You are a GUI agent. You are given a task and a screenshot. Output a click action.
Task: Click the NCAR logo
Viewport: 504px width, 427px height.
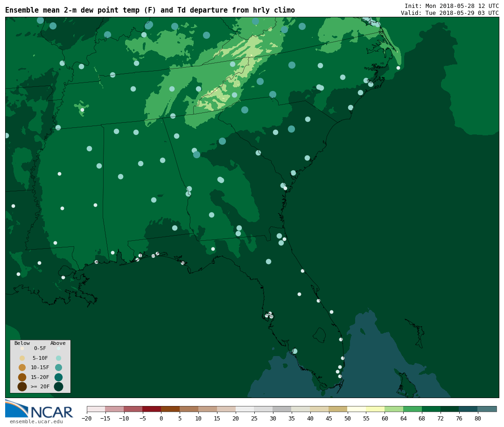tap(39, 409)
